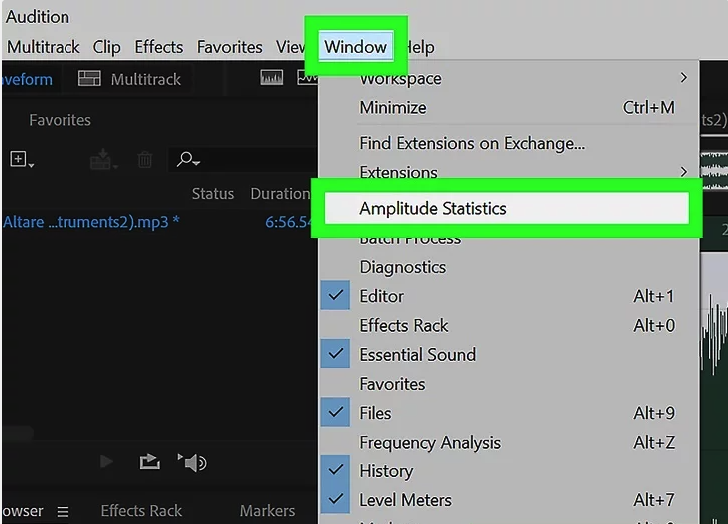Click the new file icon in Files panel
The height and width of the screenshot is (524, 728).
pos(19,160)
